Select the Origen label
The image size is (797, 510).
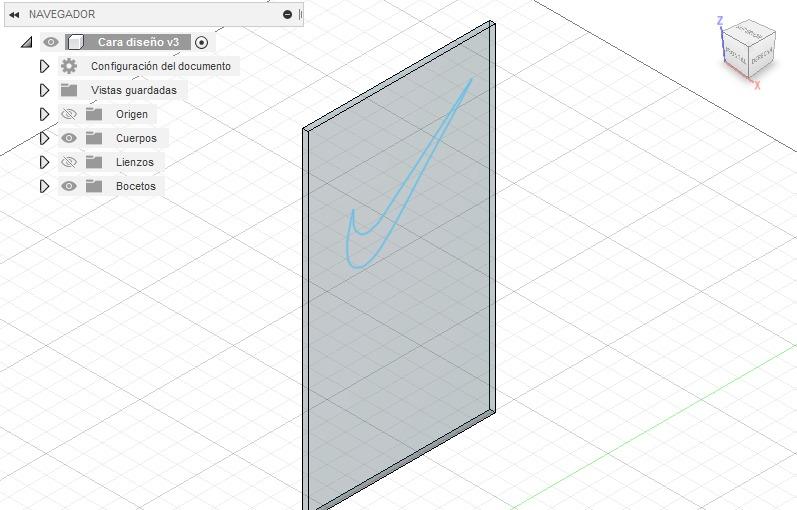click(132, 114)
